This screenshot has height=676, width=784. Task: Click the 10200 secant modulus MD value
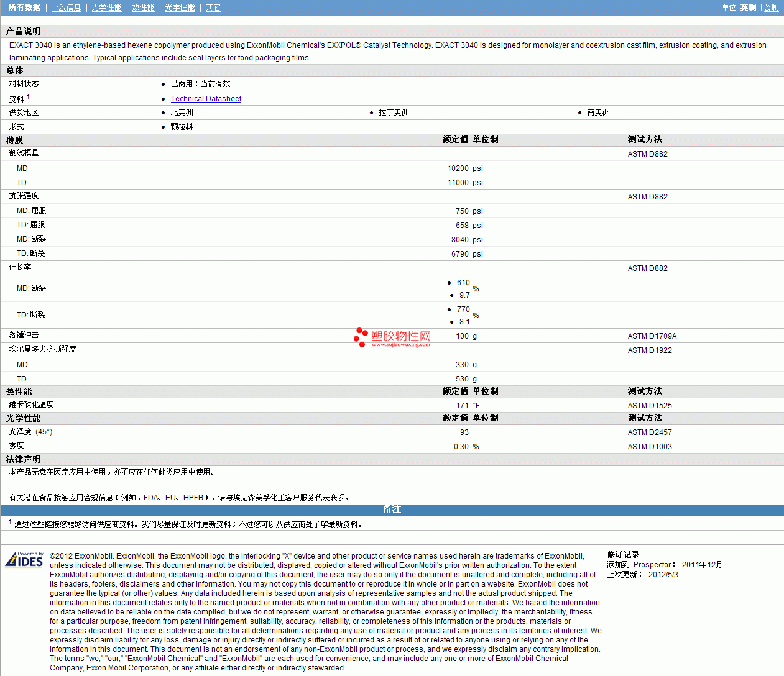click(458, 168)
